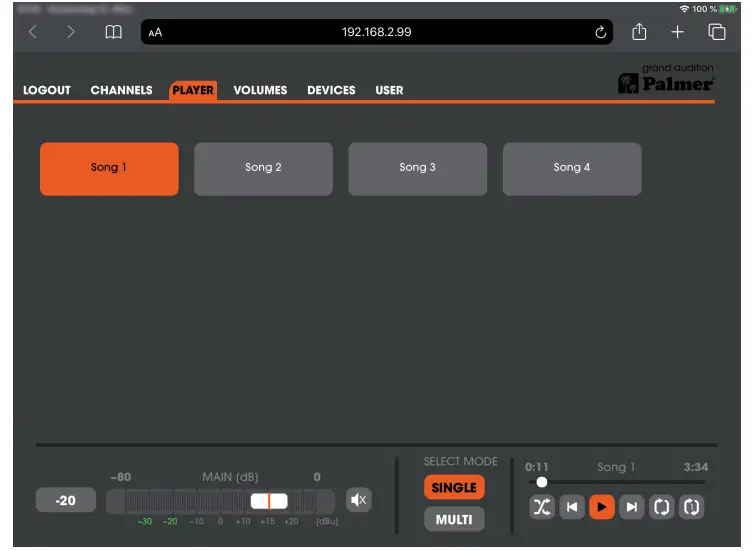Click the -20 main volume value field

pyautogui.click(x=66, y=500)
